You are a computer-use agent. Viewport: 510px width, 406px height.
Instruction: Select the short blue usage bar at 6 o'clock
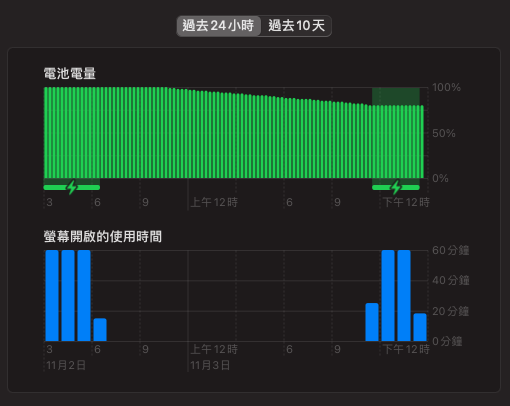click(100, 330)
